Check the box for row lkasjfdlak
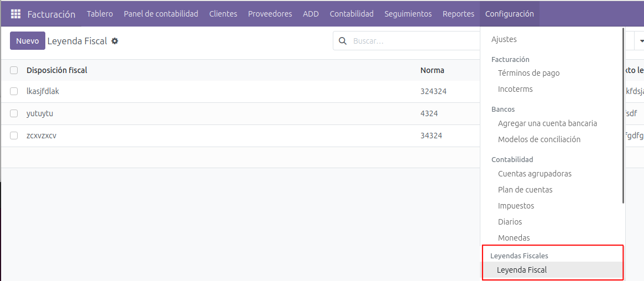 (14, 91)
